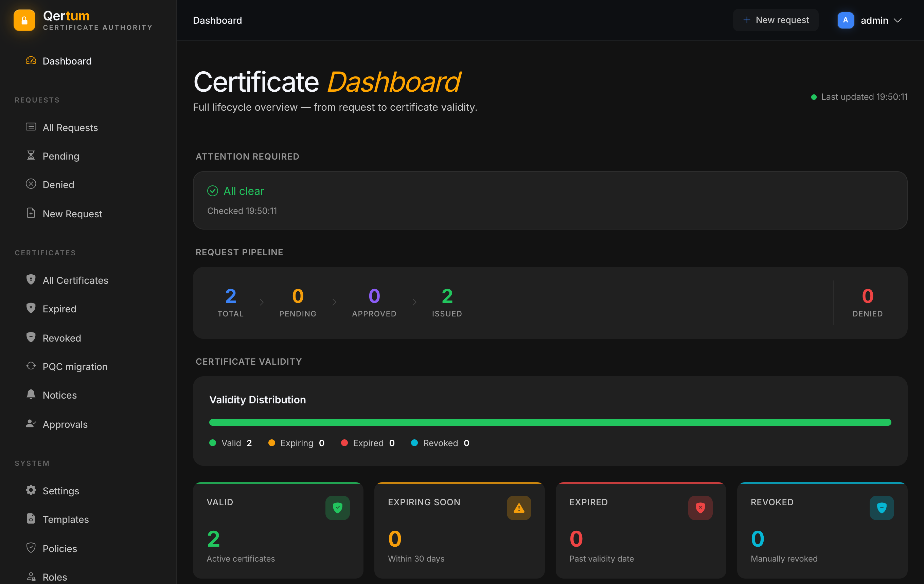
Task: Click the Total count in request pipeline
Action: pyautogui.click(x=231, y=296)
